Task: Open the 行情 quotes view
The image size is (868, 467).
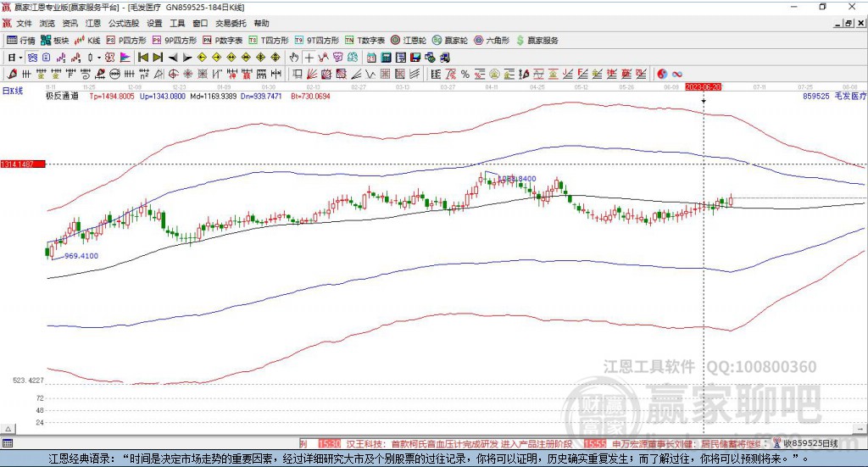Action: [x=20, y=41]
